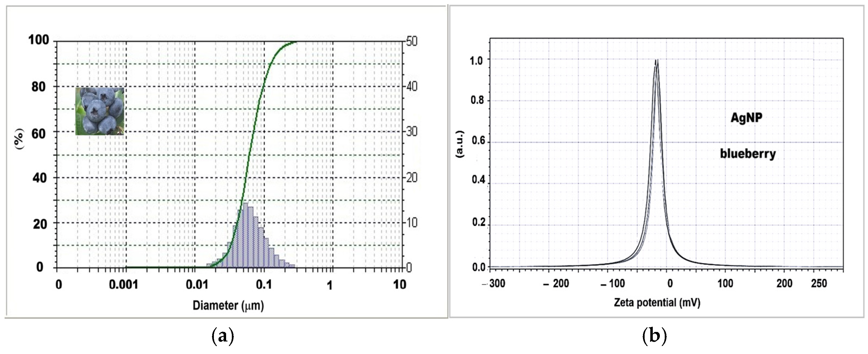Click the Diameter (µm) axis label
868x354 pixels.
coord(228,306)
